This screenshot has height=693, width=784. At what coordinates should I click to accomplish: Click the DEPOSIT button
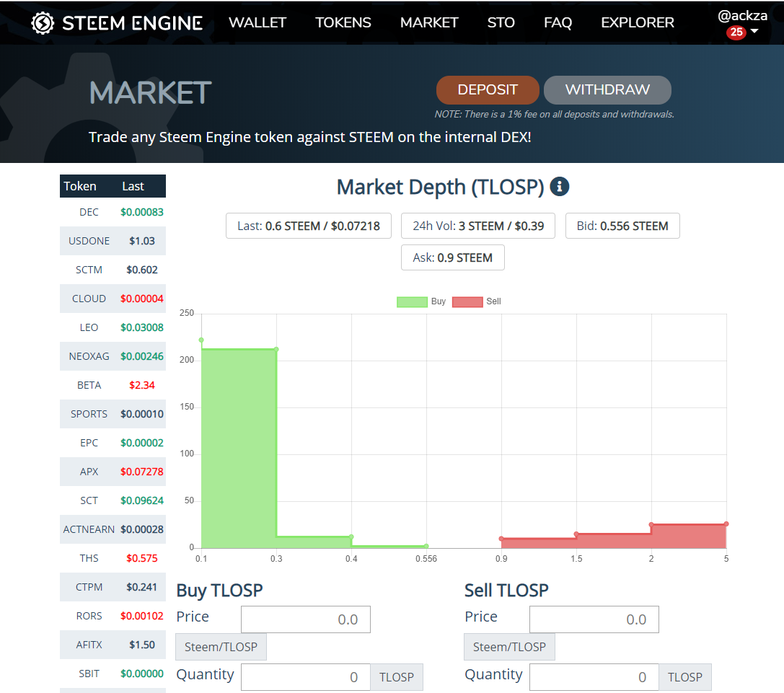(488, 90)
